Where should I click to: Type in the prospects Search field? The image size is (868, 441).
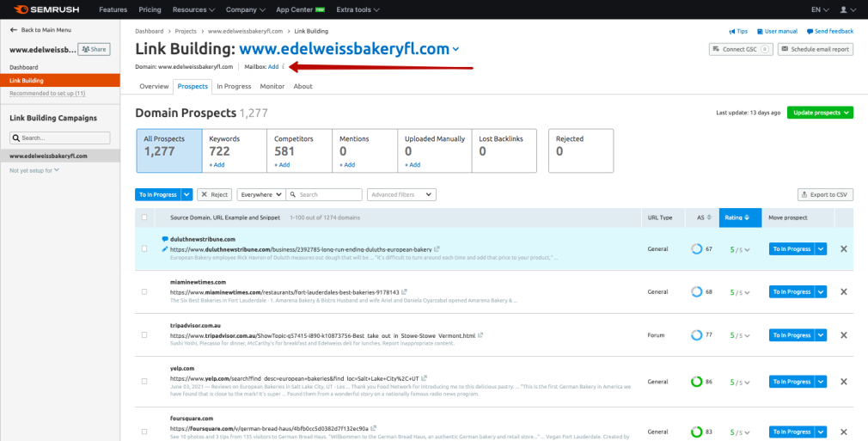pos(327,195)
